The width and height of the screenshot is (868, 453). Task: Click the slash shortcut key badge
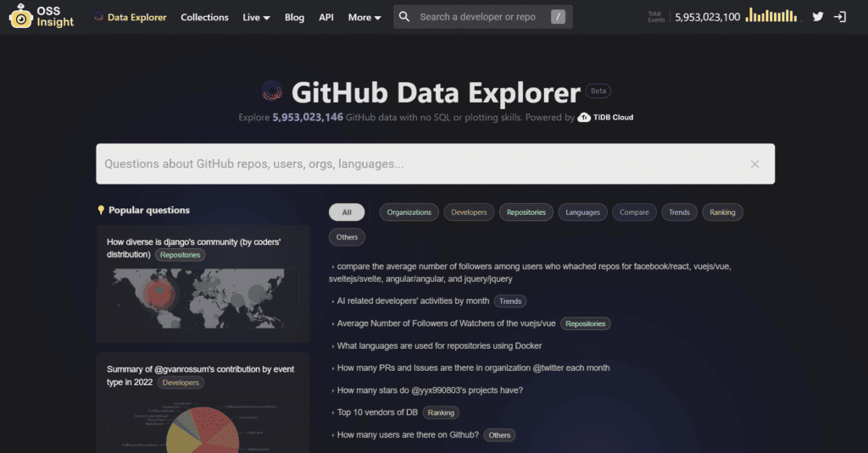(558, 17)
